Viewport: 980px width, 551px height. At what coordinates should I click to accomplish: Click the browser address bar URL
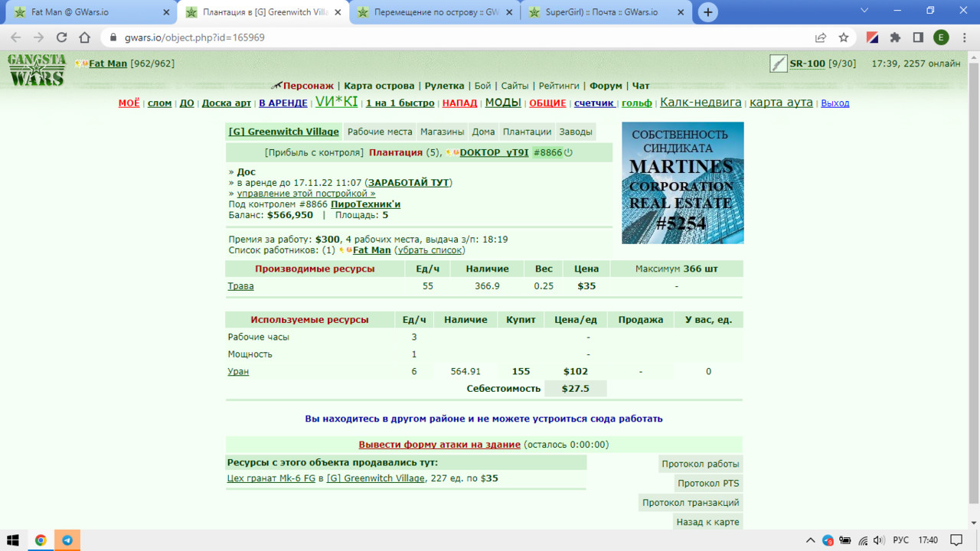click(x=194, y=37)
